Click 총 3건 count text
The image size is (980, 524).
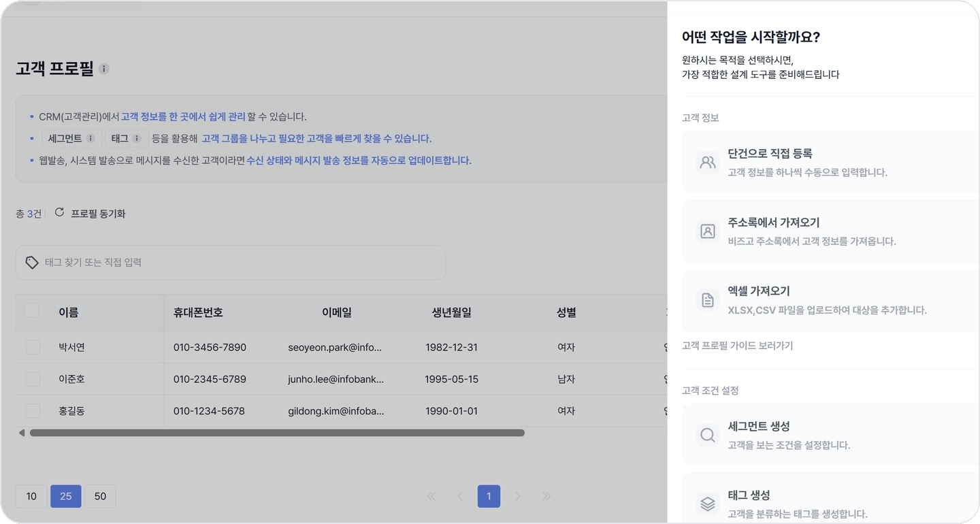point(29,214)
